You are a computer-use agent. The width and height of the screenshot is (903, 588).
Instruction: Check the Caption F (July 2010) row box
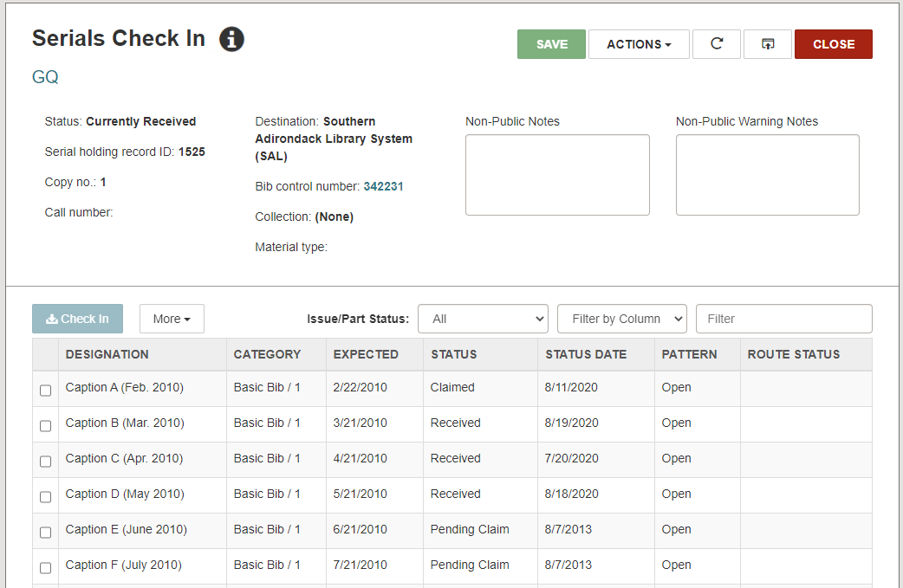coord(46,568)
